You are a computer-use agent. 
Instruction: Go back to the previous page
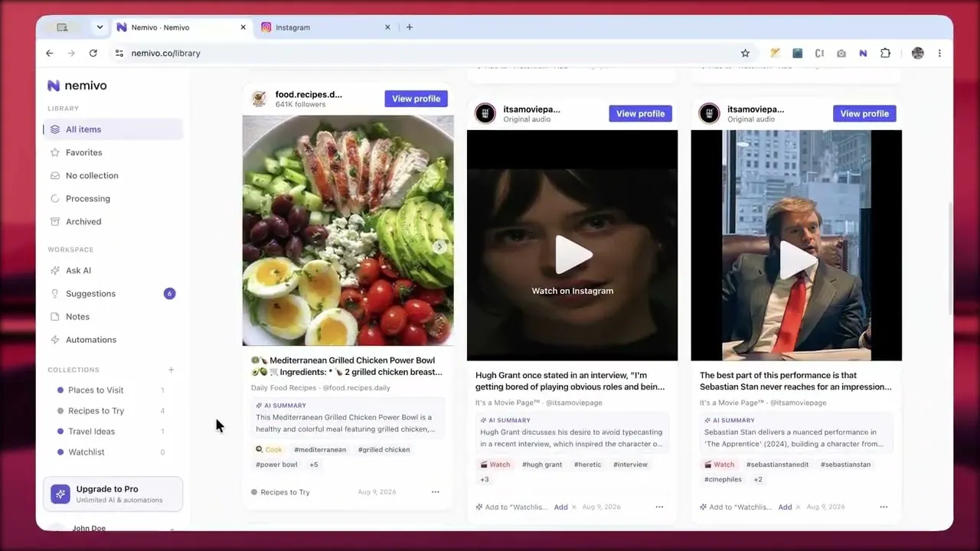pyautogui.click(x=50, y=54)
